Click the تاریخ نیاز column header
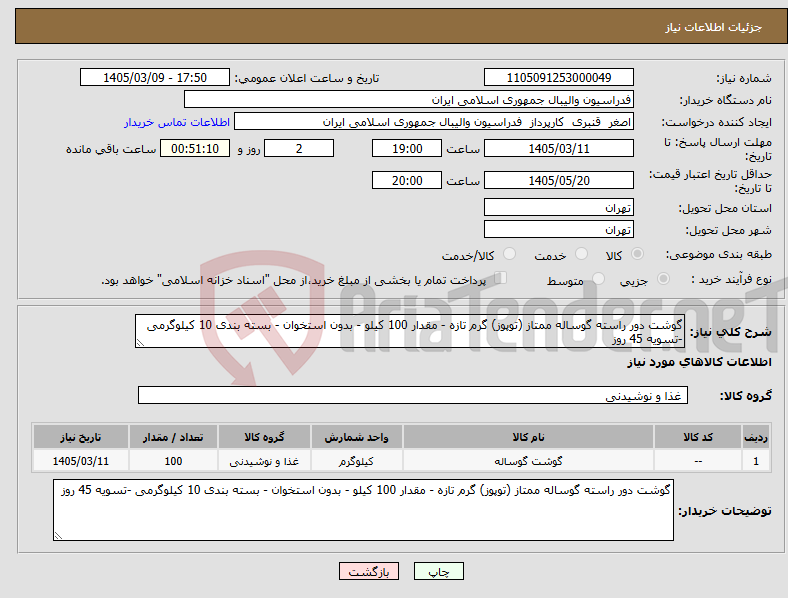Image resolution: width=788 pixels, height=598 pixels. pyautogui.click(x=80, y=437)
